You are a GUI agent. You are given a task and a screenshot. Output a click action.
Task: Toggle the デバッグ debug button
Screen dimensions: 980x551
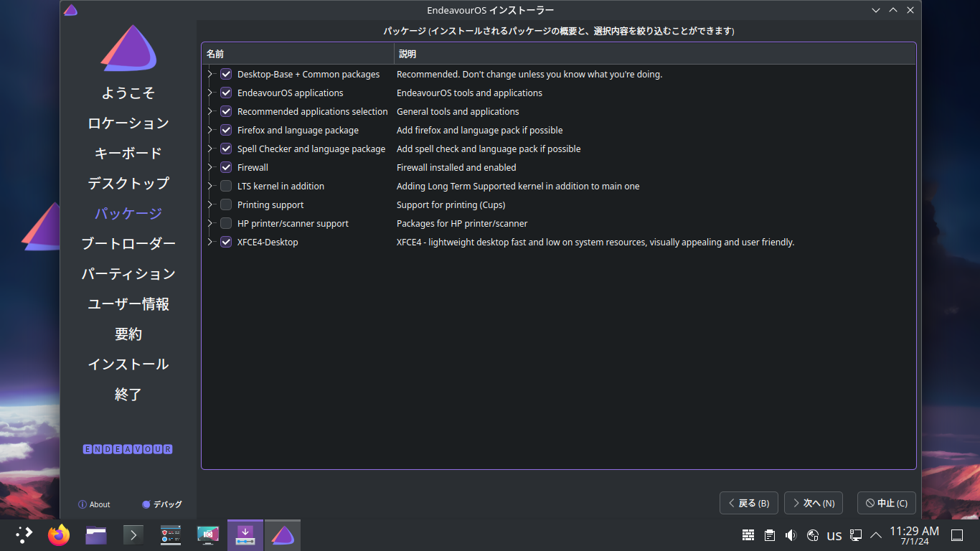[162, 504]
